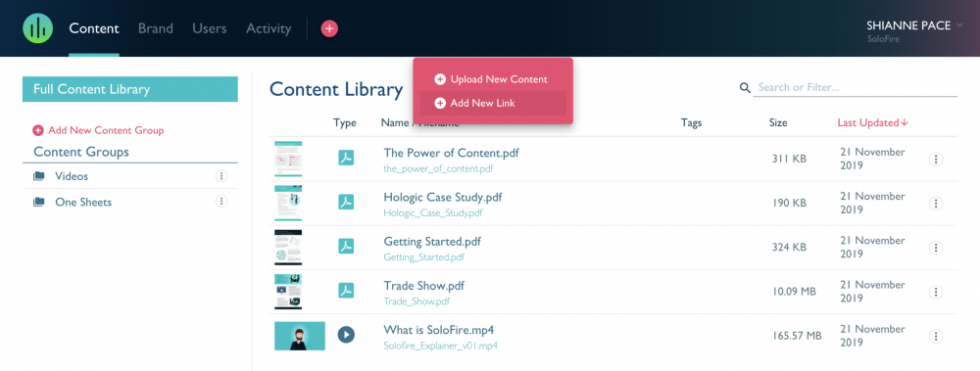Click filename Hologic_Case_Study.pdf

[433, 213]
